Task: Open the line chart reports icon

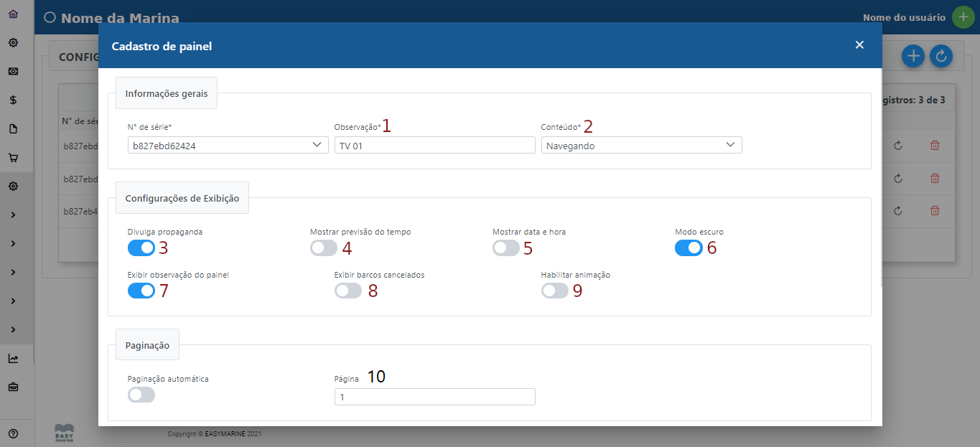Action: point(13,358)
